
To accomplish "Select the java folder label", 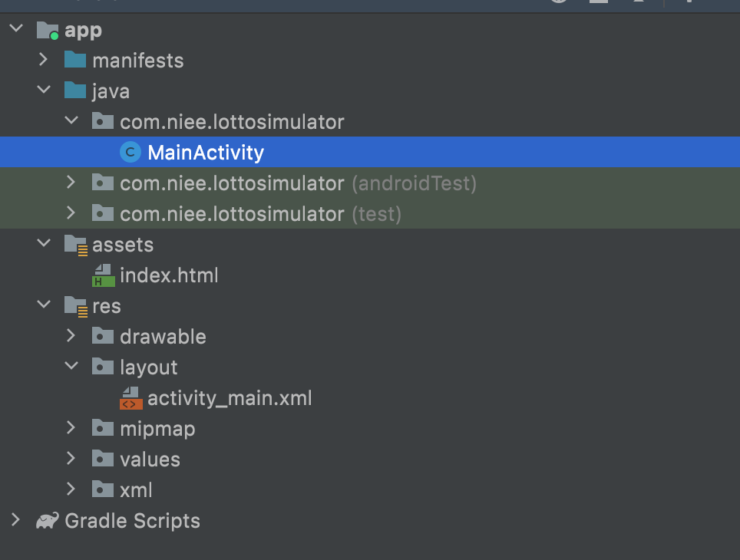I will point(111,91).
